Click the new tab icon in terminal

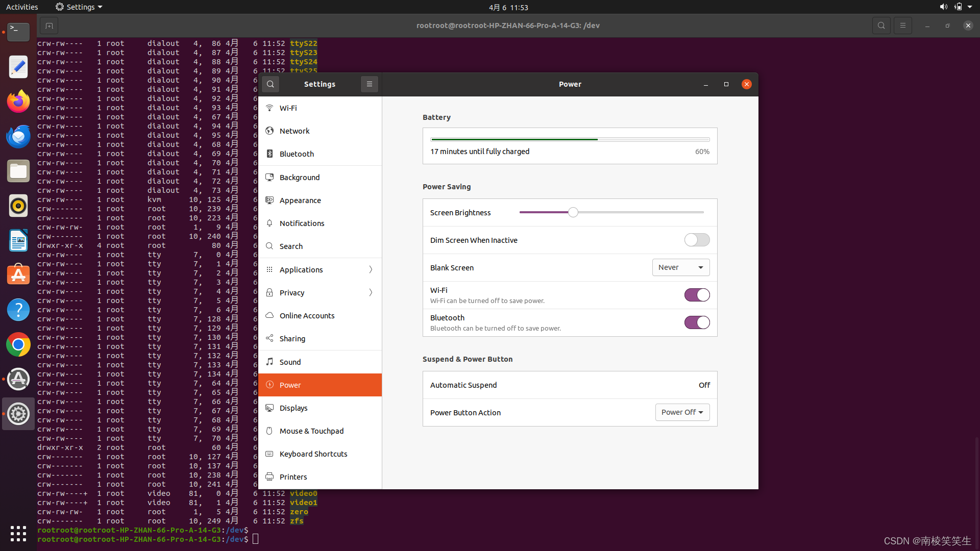[49, 26]
